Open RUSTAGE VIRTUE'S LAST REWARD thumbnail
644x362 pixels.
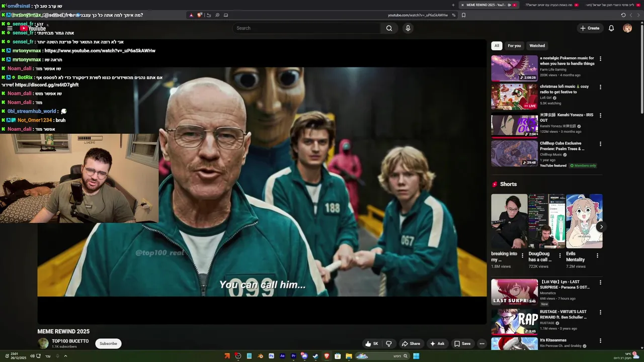click(x=514, y=321)
